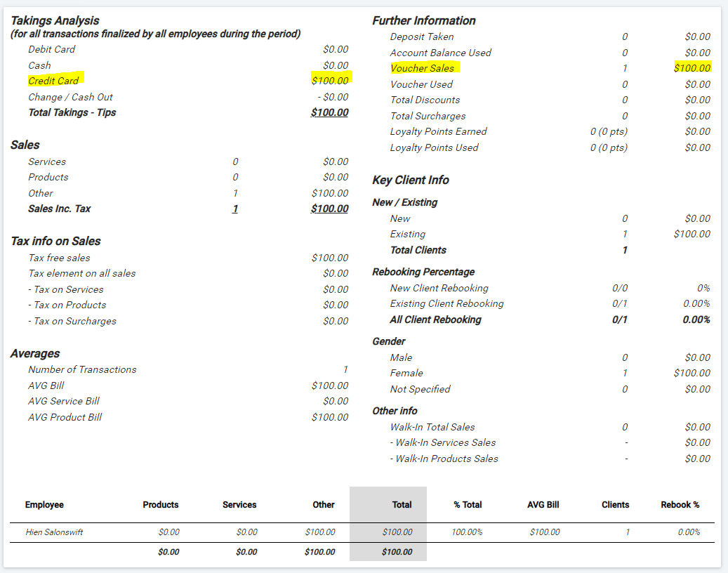Click the % Total column header

coord(468,504)
